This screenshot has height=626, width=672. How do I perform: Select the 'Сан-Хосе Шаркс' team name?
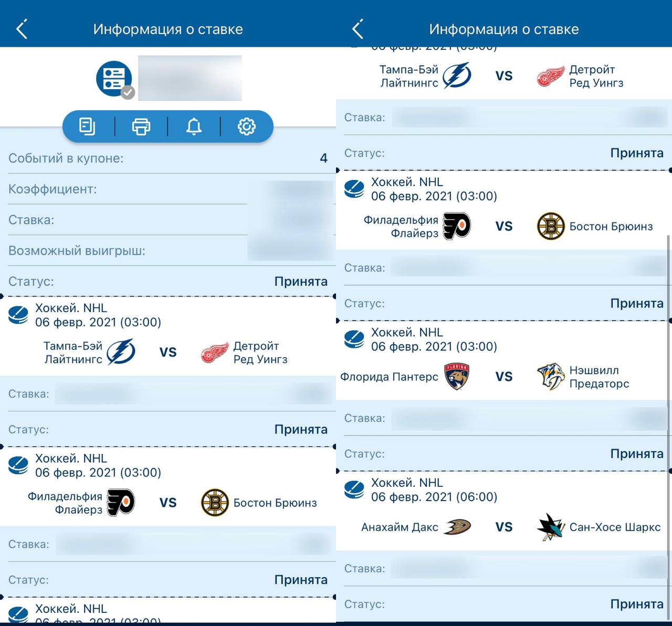point(615,527)
